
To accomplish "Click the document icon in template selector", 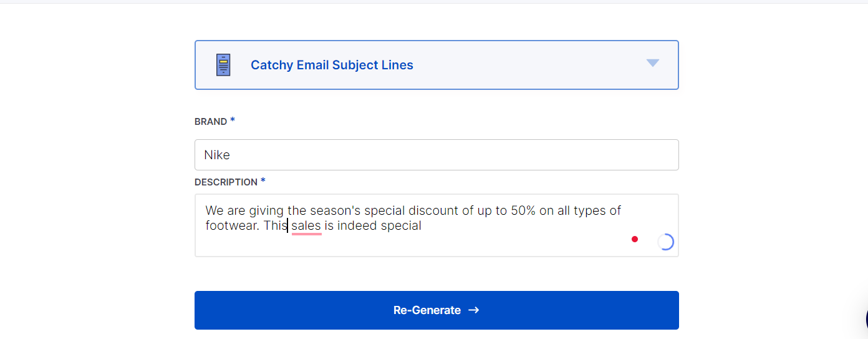I will coord(223,65).
